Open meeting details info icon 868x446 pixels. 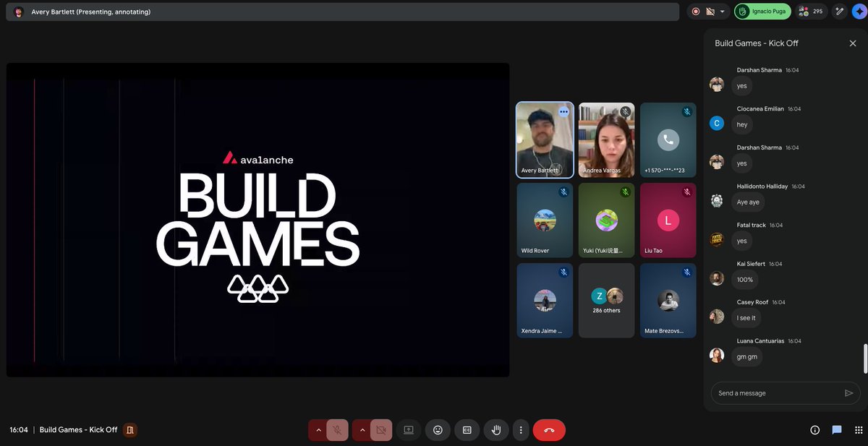pyautogui.click(x=815, y=430)
